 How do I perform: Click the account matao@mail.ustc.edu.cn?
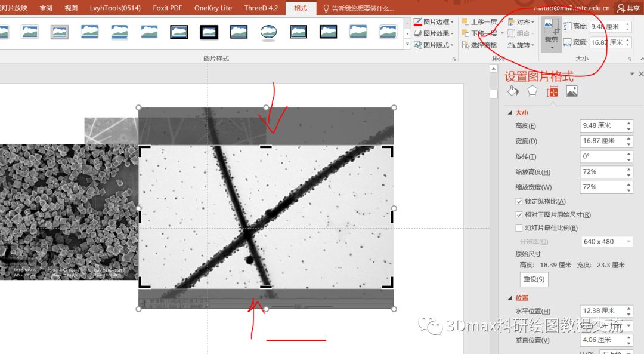pyautogui.click(x=572, y=8)
